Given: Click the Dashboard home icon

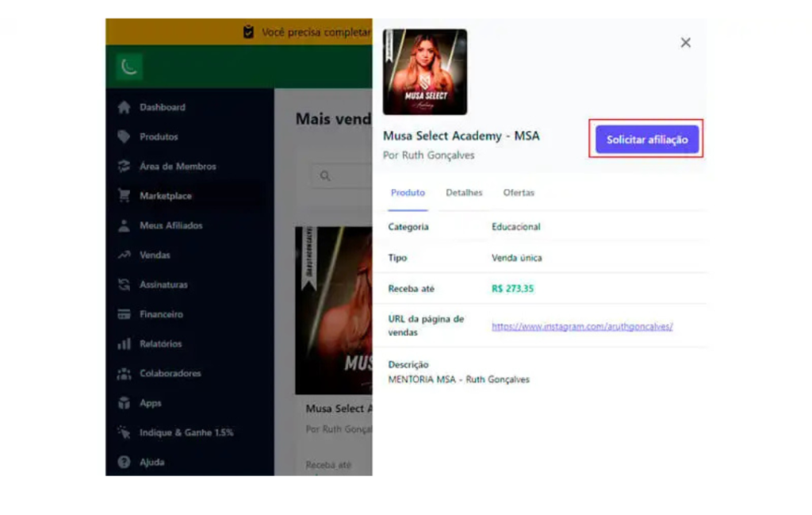Looking at the screenshot, I should pyautogui.click(x=124, y=107).
